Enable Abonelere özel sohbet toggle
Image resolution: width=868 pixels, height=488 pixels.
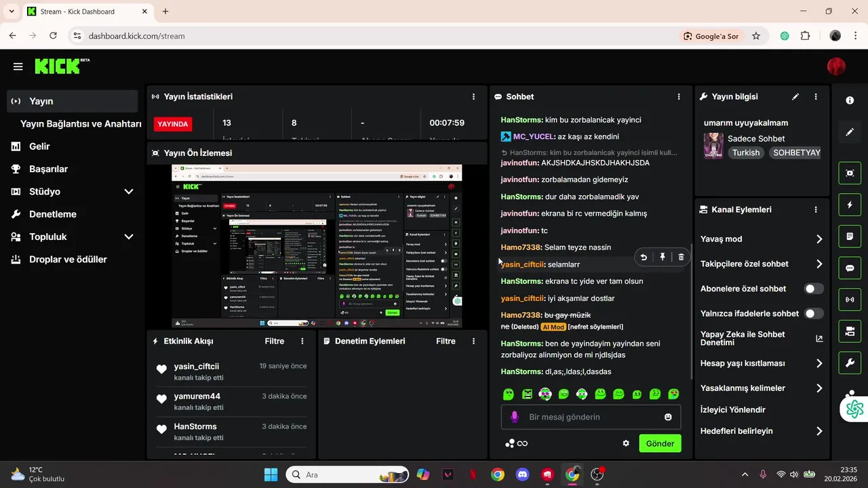pos(814,289)
